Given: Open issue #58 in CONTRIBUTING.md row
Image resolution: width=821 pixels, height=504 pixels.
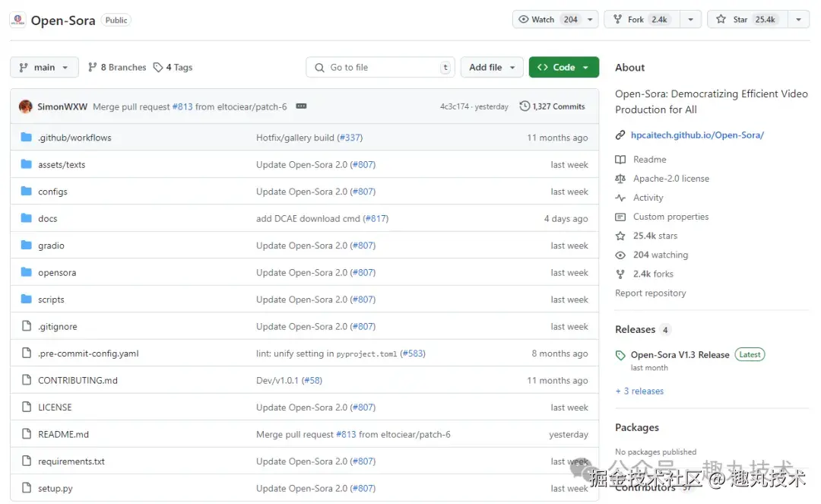Looking at the screenshot, I should point(312,381).
